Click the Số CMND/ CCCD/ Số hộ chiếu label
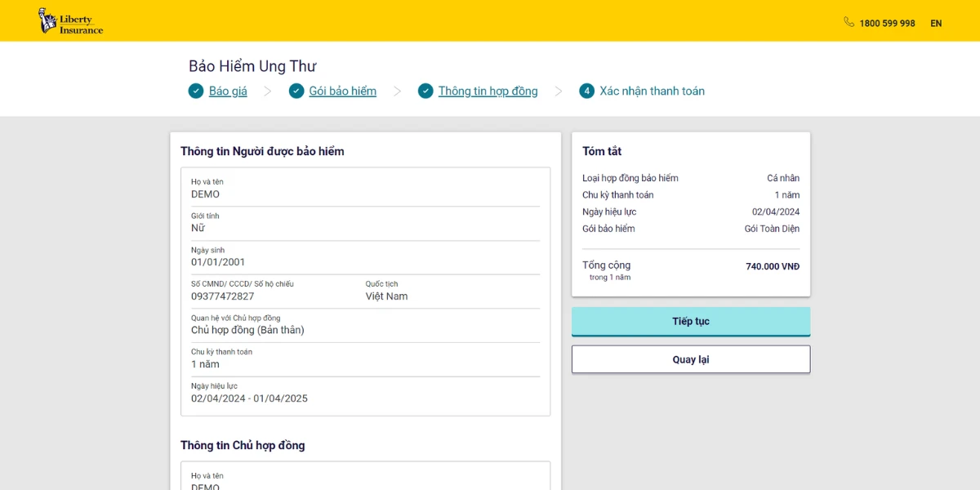This screenshot has width=980, height=490. pyautogui.click(x=243, y=284)
